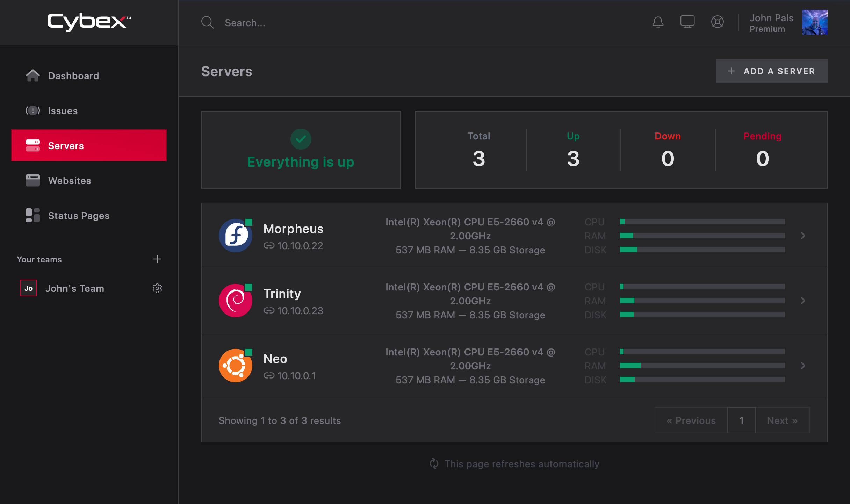Click the search magnifier icon
Screen dimensions: 850x504
(207, 23)
